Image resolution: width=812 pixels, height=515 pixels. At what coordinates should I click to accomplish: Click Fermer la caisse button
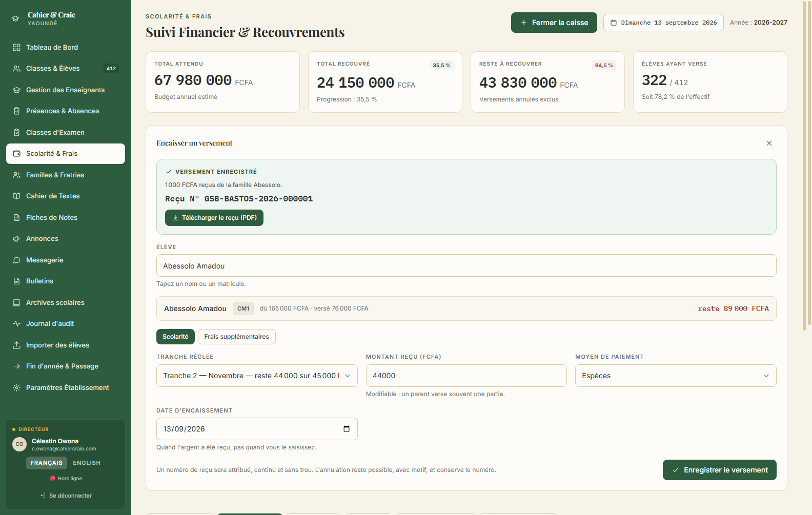(x=554, y=23)
